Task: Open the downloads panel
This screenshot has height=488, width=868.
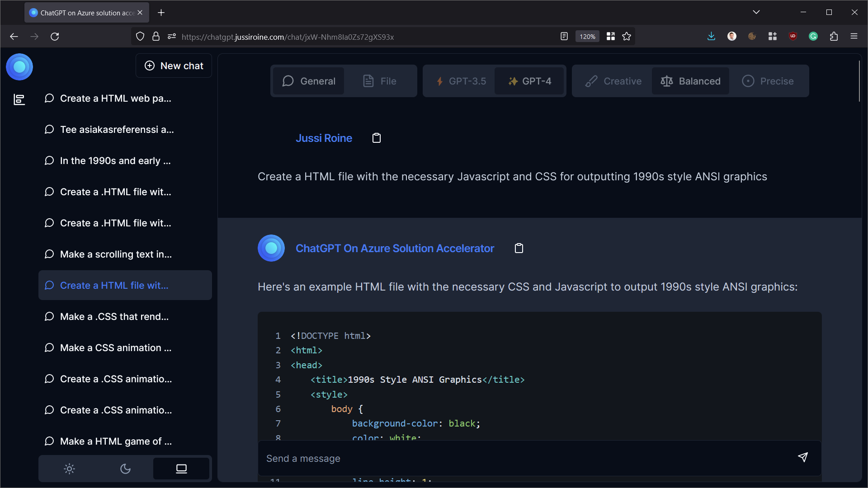Action: coord(711,37)
